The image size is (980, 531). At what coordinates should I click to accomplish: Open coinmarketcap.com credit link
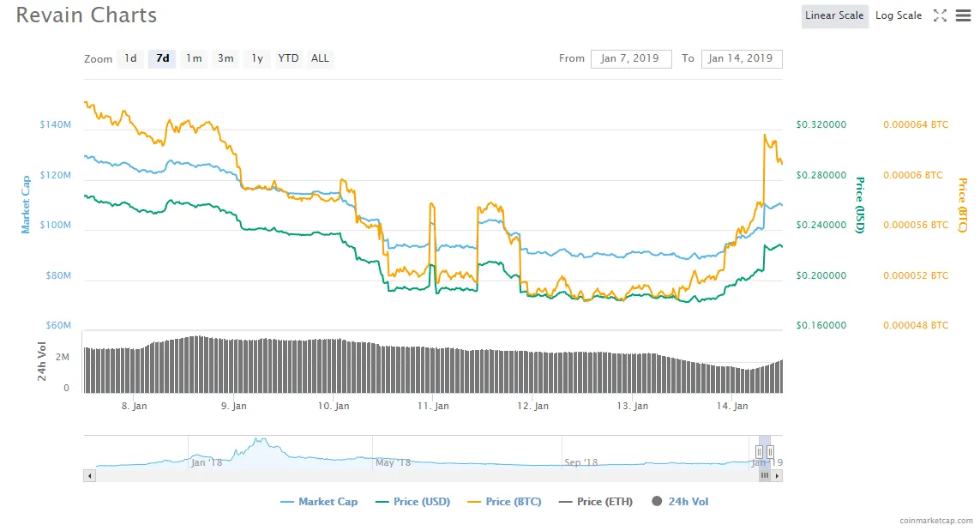[x=935, y=521]
